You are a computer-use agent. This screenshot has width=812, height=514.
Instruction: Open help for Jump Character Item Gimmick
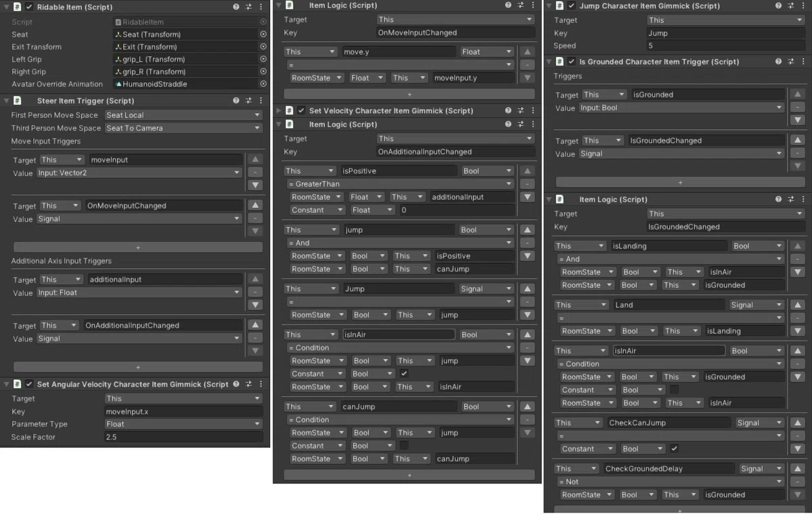click(x=778, y=6)
